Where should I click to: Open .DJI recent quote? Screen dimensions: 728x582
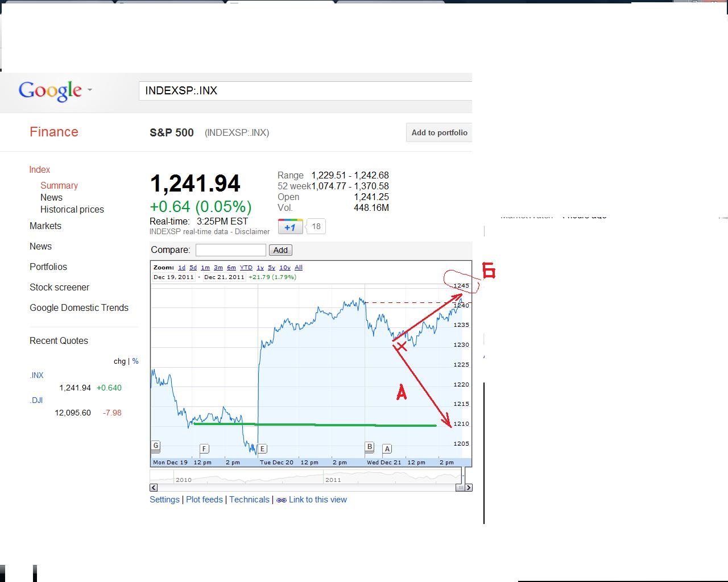click(x=36, y=400)
